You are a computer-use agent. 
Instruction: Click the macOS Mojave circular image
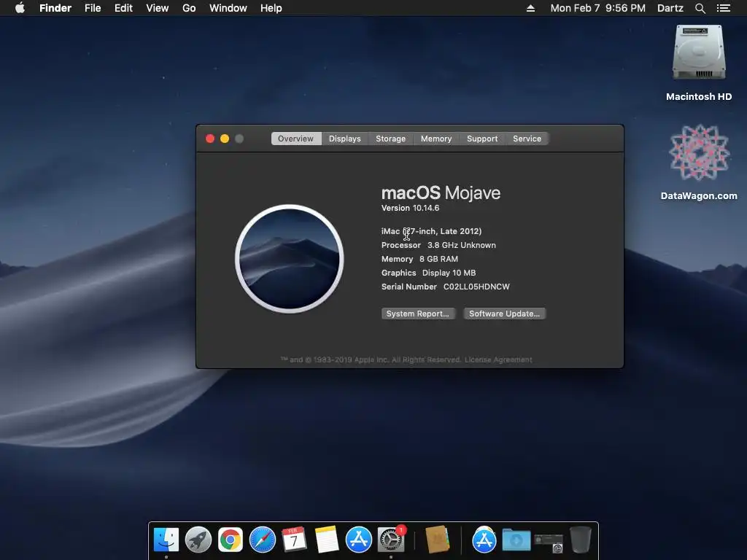pyautogui.click(x=289, y=259)
